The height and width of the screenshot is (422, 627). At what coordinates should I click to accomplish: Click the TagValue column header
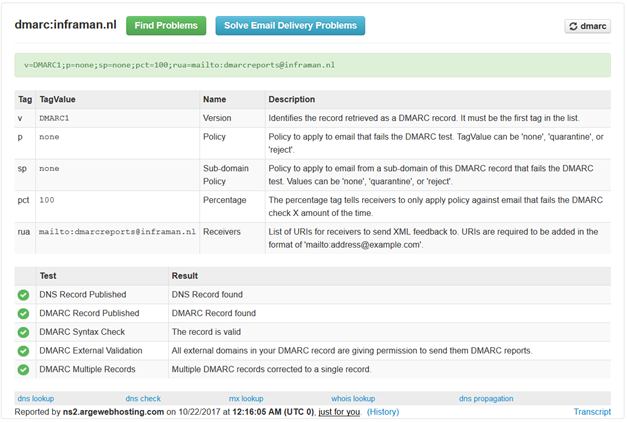(x=58, y=100)
